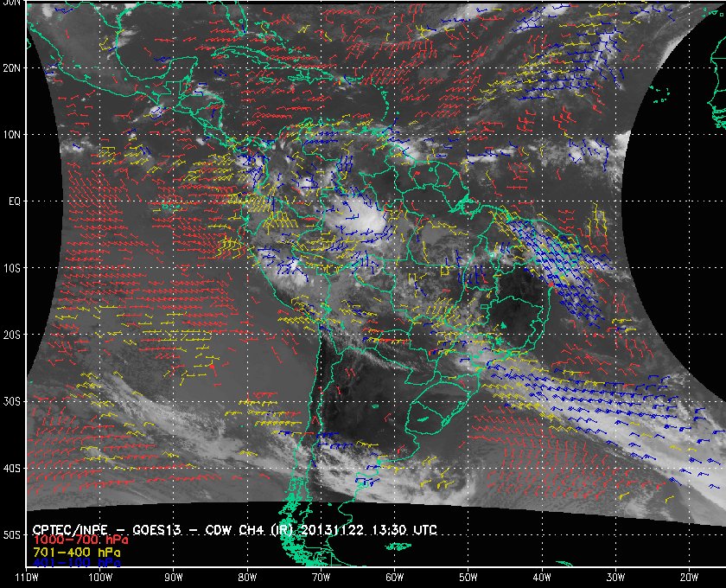Click the red 1000-700 hPa legend entry
726x588 pixels.
80,540
